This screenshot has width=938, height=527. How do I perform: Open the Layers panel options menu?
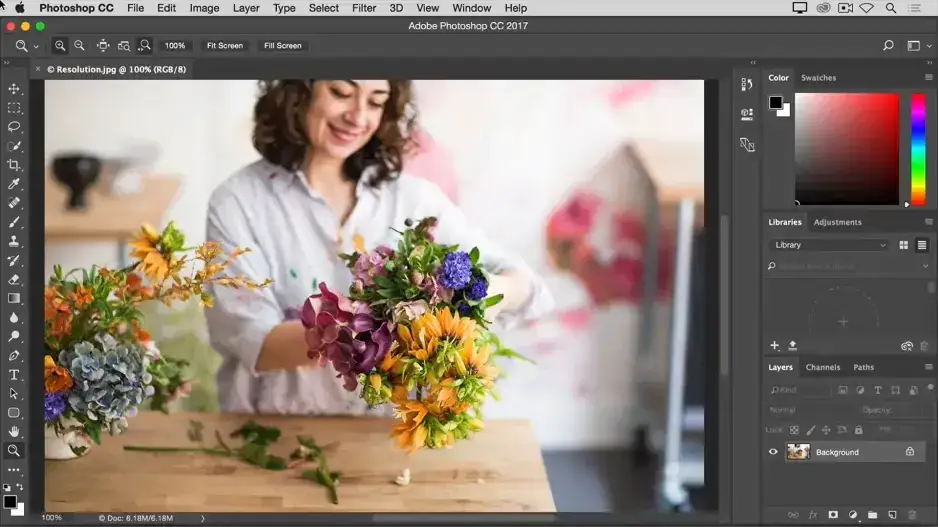[928, 367]
